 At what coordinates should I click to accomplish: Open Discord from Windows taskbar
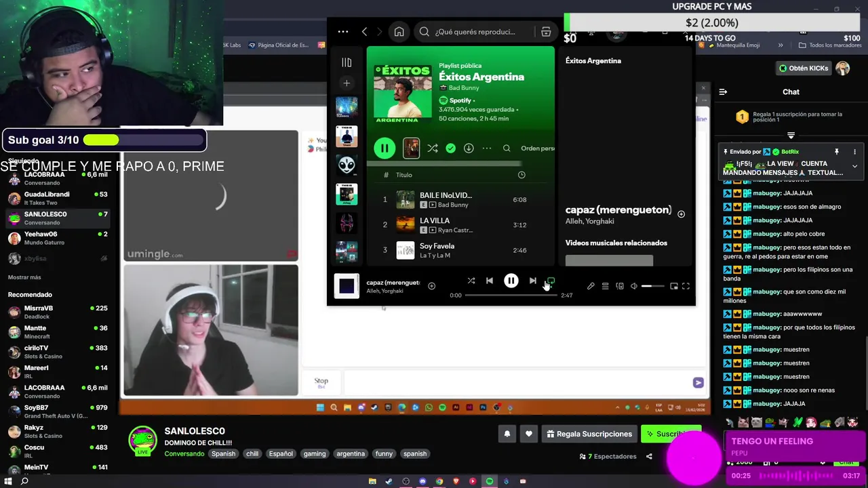coord(422,481)
